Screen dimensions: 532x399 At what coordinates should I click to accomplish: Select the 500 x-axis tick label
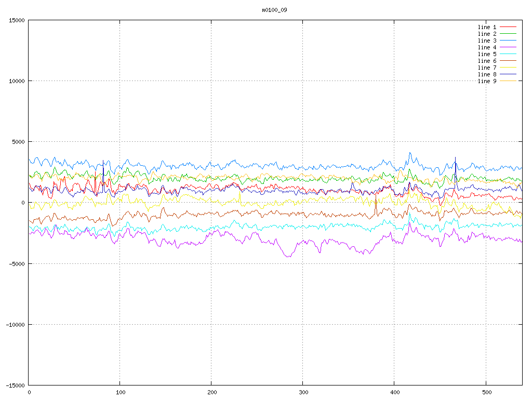(486, 393)
